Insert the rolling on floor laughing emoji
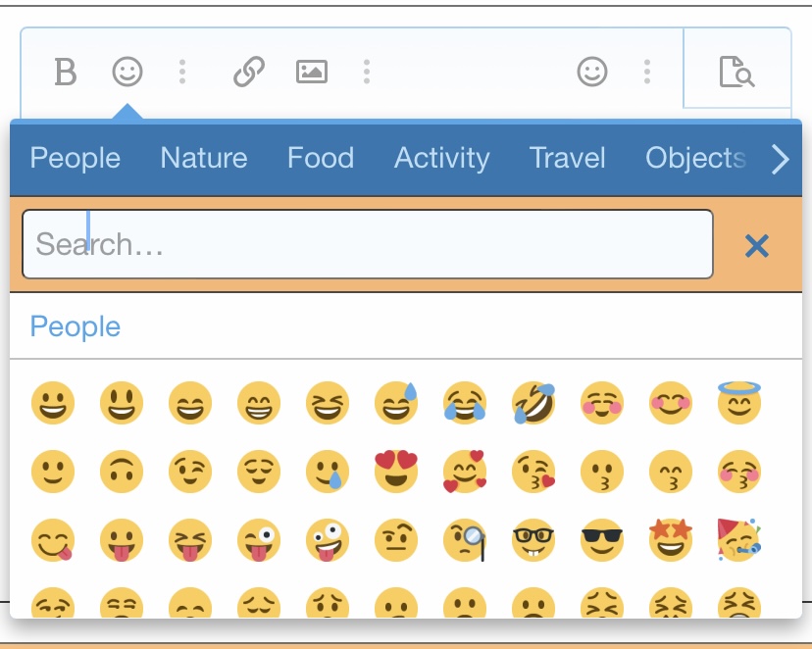This screenshot has width=812, height=649. tap(533, 403)
